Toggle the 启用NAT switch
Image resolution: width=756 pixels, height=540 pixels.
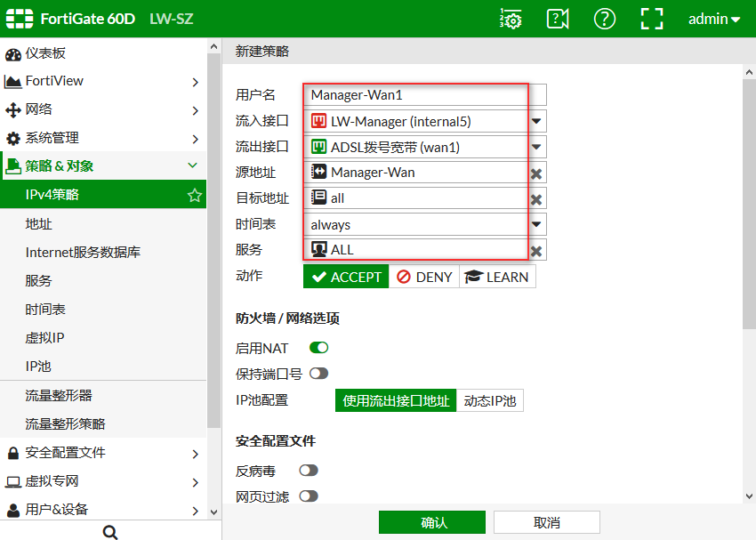click(x=318, y=348)
